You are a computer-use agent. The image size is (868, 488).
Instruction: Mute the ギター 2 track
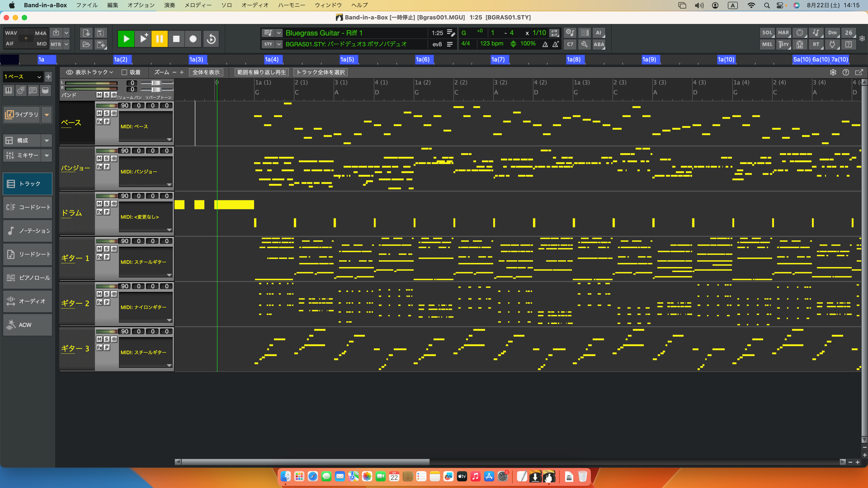[x=99, y=294]
